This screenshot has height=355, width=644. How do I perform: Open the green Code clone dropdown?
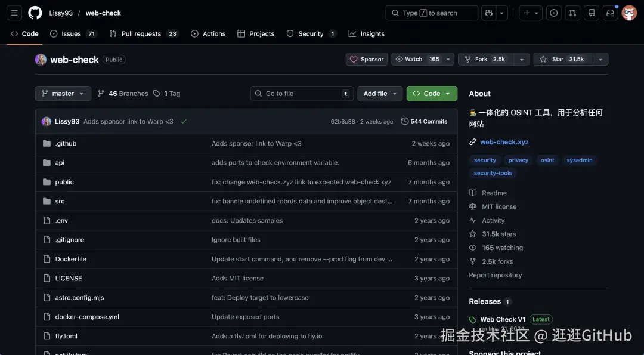point(432,94)
